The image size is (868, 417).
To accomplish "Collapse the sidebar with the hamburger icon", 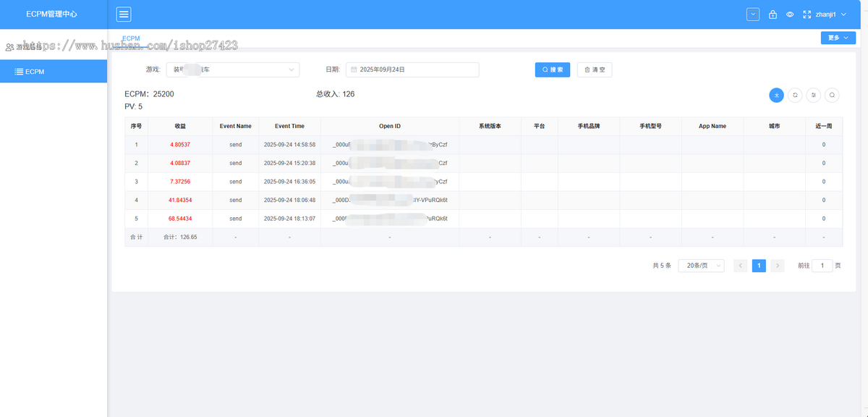I will [124, 14].
